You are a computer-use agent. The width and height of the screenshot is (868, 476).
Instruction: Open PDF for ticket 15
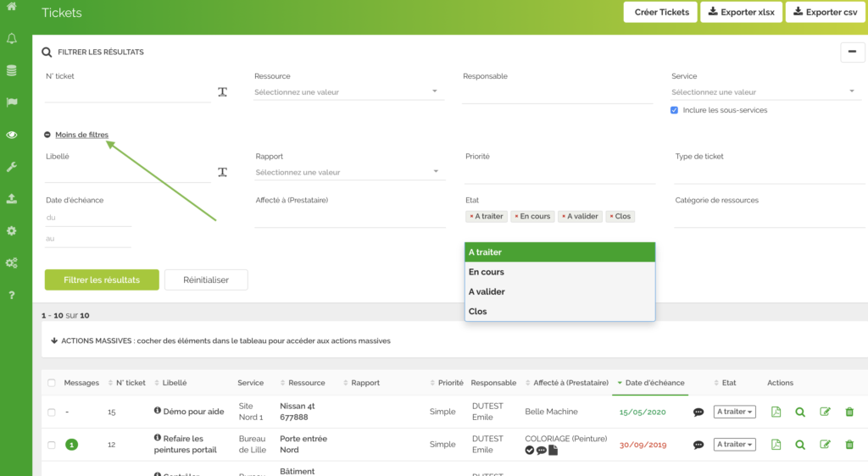(776, 412)
